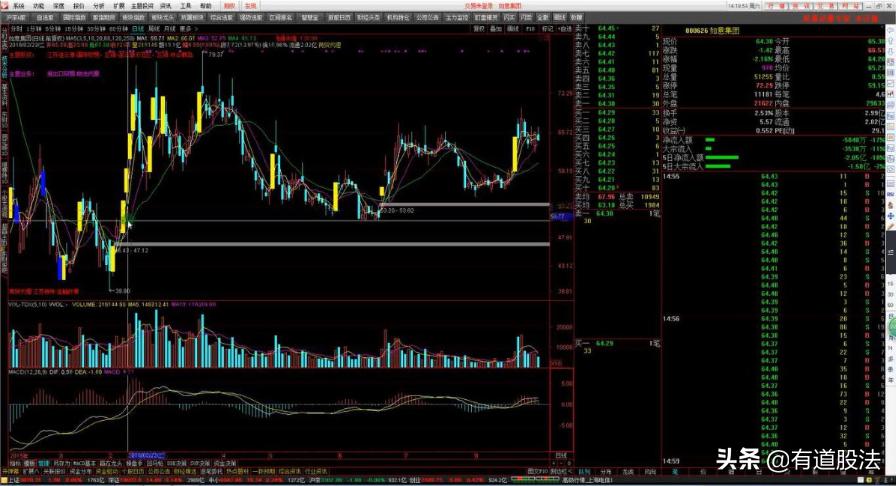Click the 模板 tab below the chart

tap(29, 463)
